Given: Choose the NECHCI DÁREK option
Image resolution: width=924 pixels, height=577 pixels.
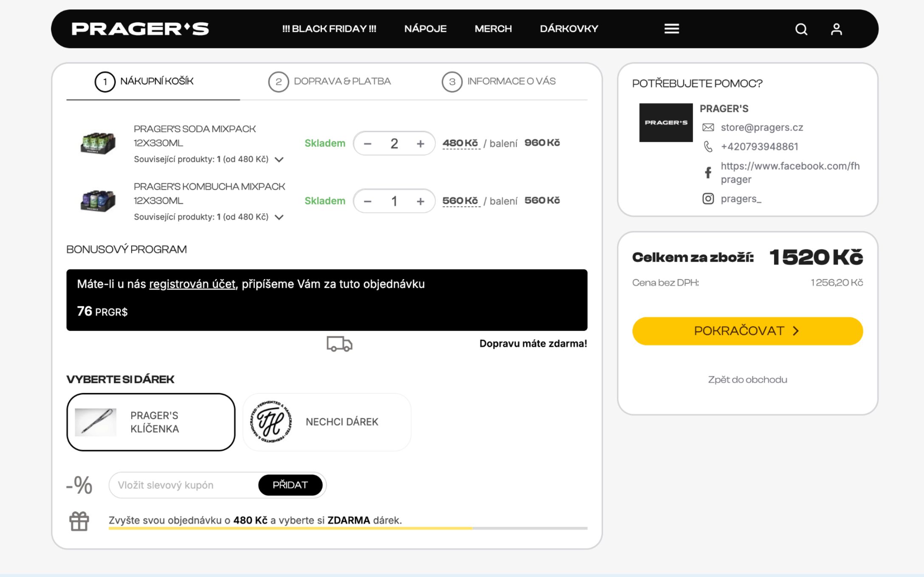Looking at the screenshot, I should (327, 422).
